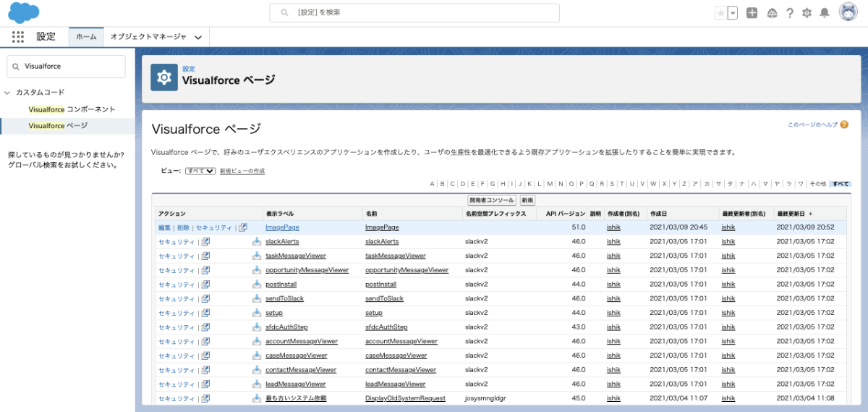Screen dimensions: 868x412
Task: Open the user profile avatar
Action: [848, 12]
